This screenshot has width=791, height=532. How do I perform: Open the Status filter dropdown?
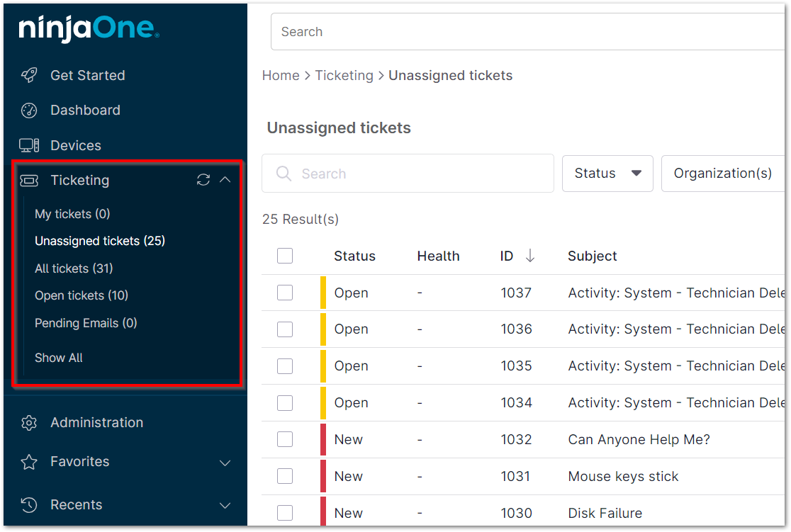coord(607,173)
